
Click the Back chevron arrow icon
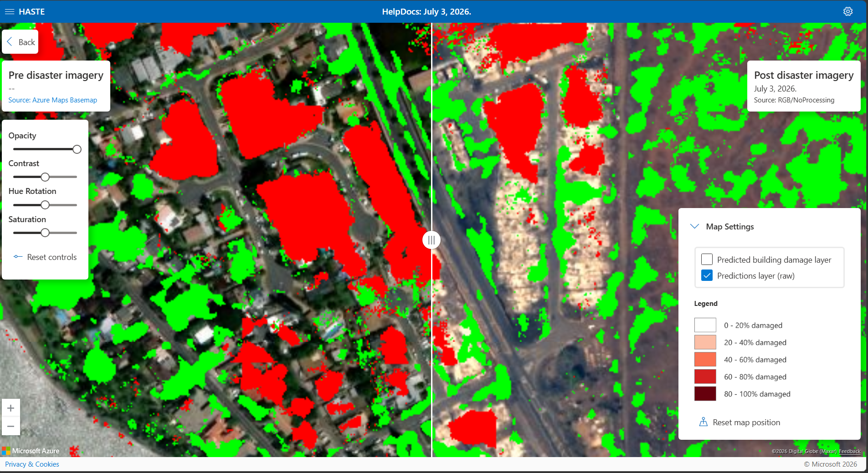coord(10,42)
